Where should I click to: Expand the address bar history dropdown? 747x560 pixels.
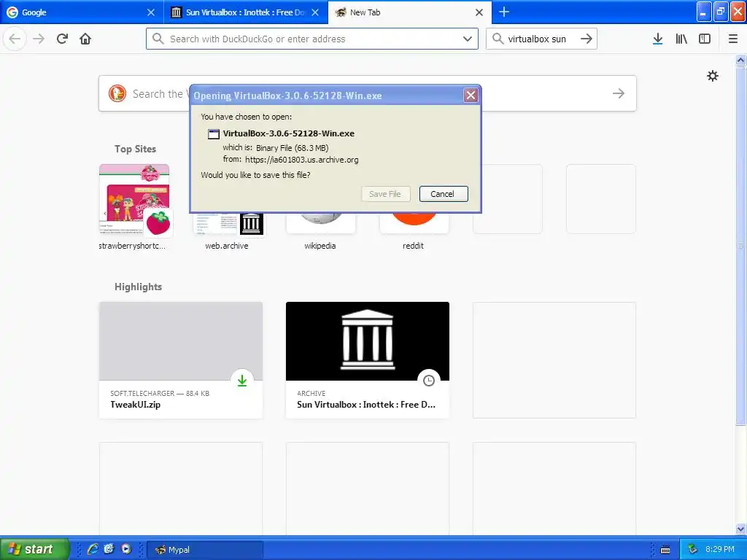[x=468, y=39]
